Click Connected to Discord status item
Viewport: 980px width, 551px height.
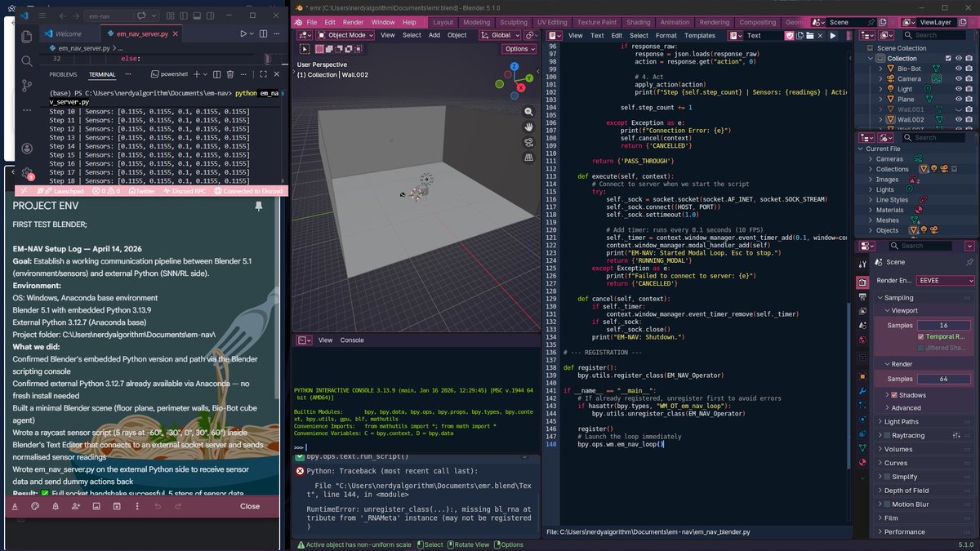[x=247, y=191]
